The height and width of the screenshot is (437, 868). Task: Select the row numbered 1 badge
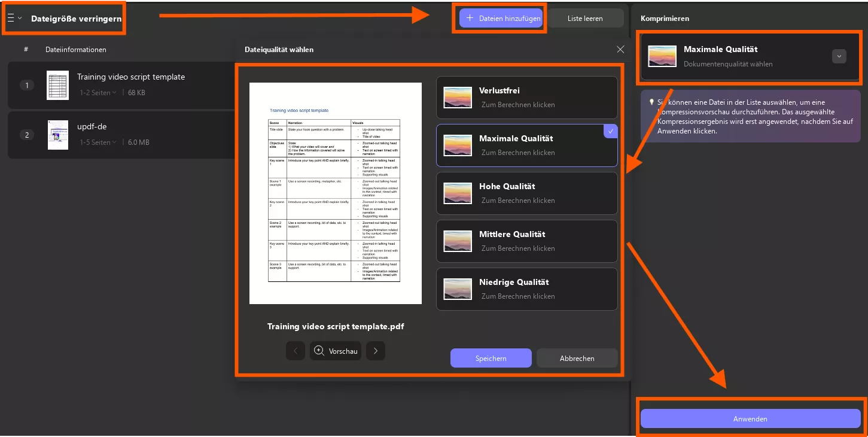[x=26, y=85]
